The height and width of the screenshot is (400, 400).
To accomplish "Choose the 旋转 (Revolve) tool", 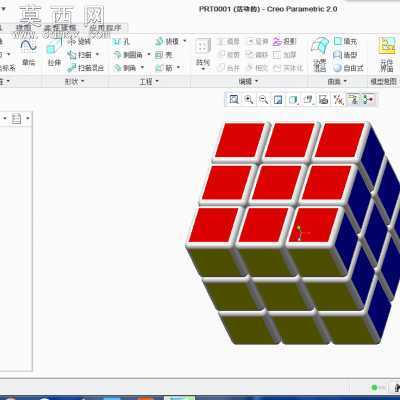I will (x=79, y=42).
